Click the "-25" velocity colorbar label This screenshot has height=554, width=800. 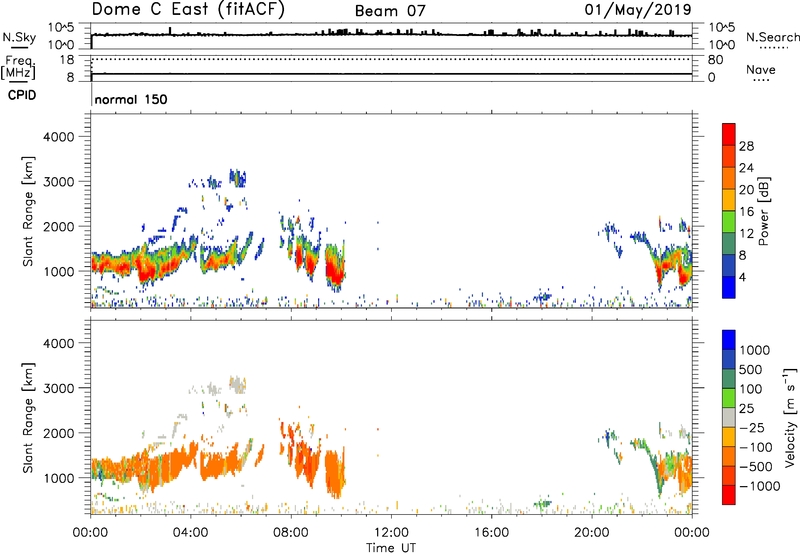coord(752,428)
